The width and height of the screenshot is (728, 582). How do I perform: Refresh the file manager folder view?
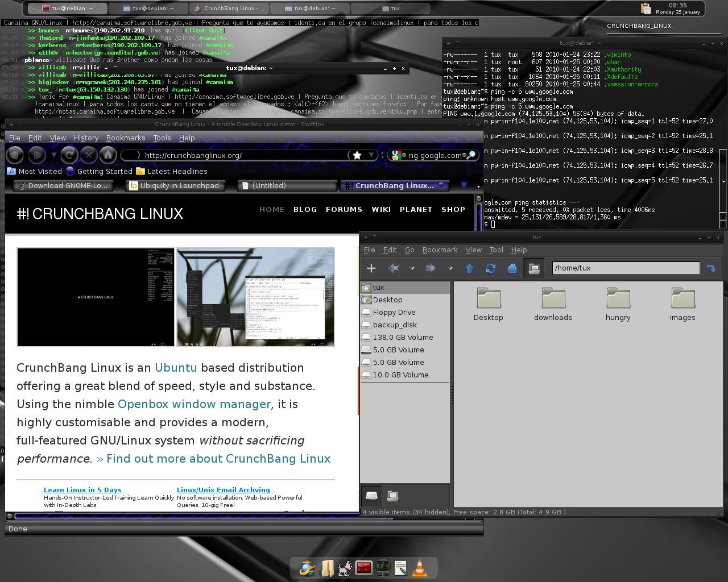[x=491, y=268]
